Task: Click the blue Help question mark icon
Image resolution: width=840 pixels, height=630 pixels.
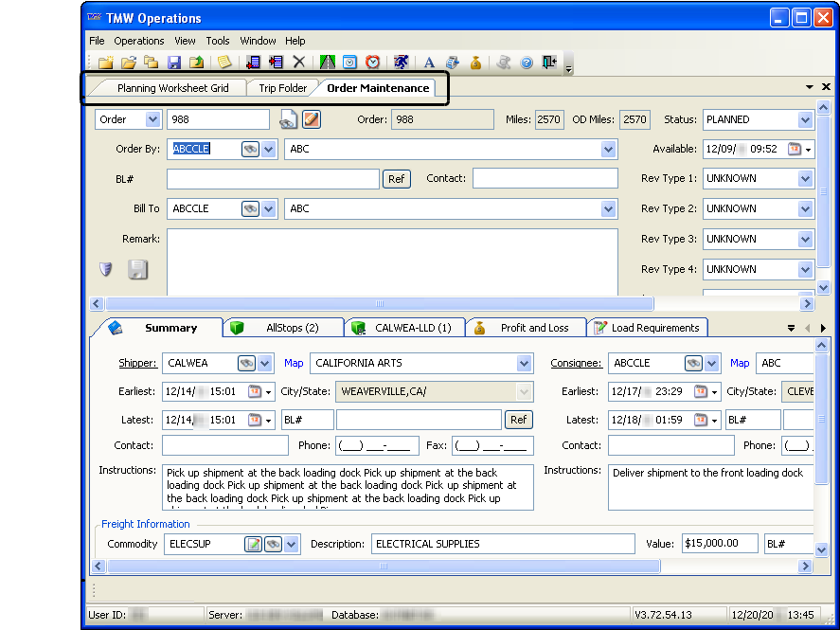Action: 527,63
